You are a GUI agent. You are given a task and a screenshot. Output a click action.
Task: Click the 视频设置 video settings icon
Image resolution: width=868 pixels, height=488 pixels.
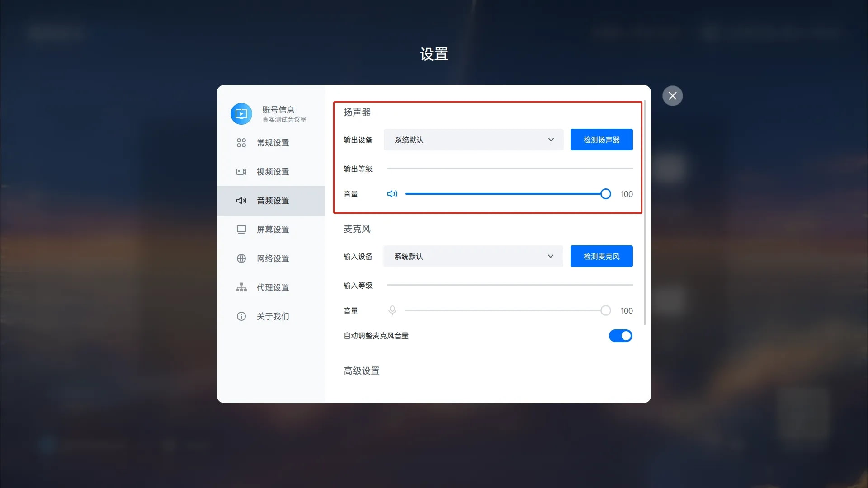pyautogui.click(x=241, y=172)
